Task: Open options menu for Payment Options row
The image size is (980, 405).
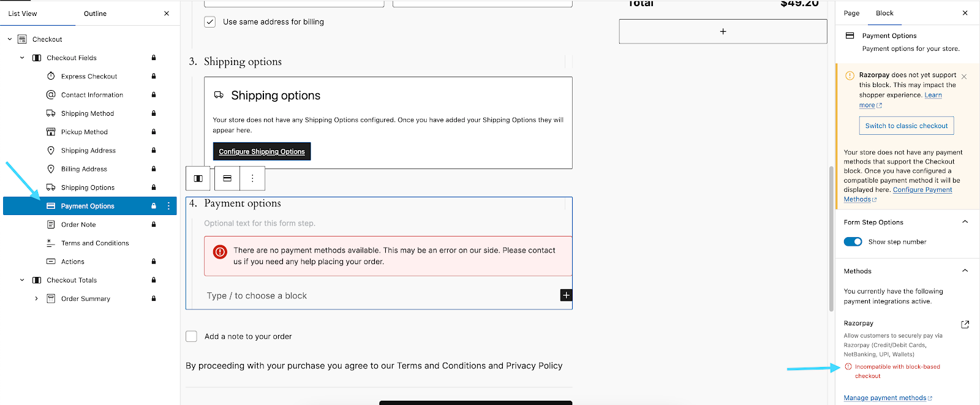Action: [168, 206]
